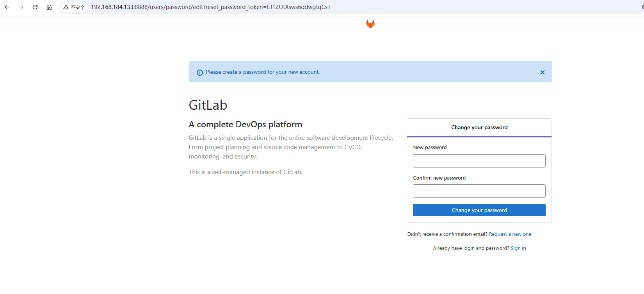Dismiss the create password alert banner
644x294 pixels.
coord(542,72)
